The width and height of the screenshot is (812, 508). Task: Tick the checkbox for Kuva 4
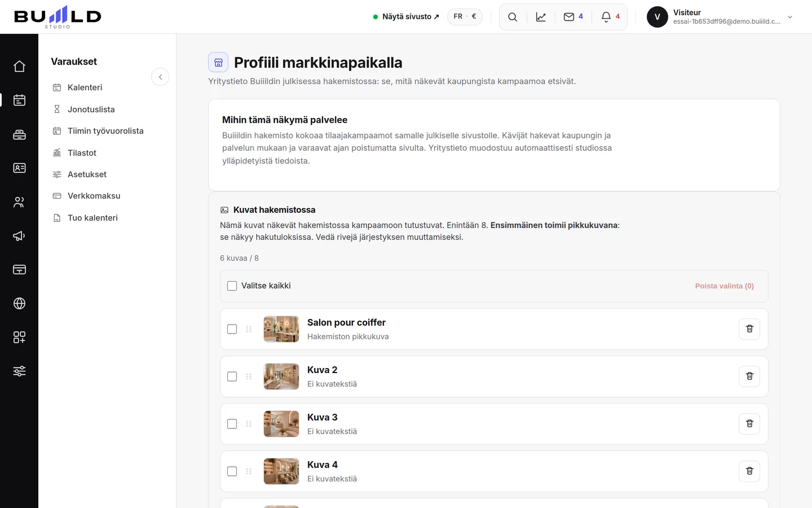pos(232,471)
